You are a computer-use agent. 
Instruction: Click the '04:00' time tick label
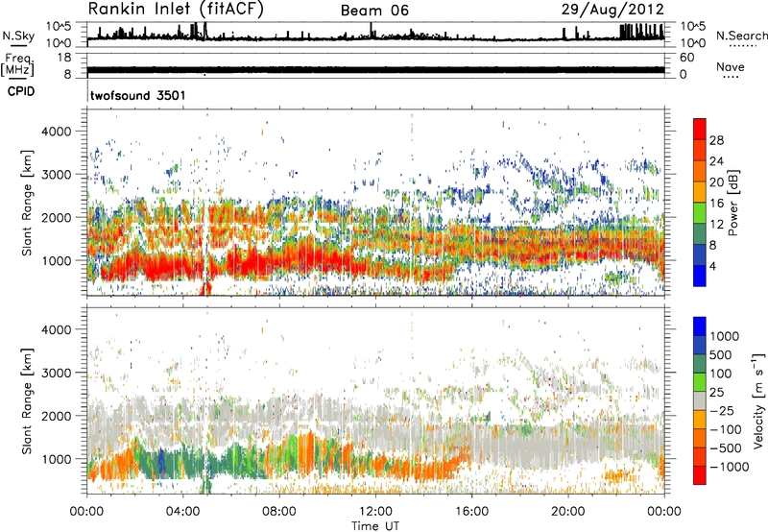[x=182, y=512]
